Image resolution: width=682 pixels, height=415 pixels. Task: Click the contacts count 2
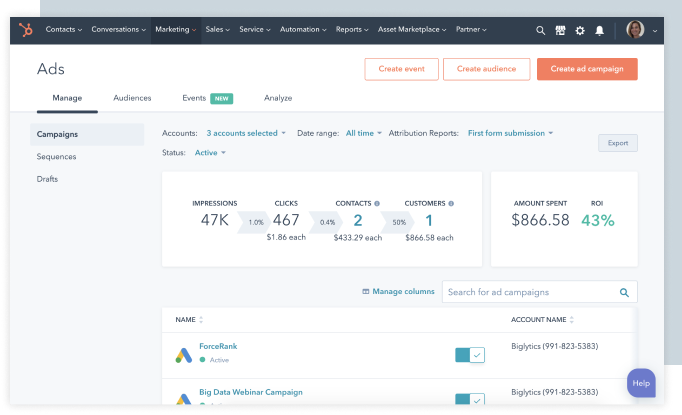point(358,221)
